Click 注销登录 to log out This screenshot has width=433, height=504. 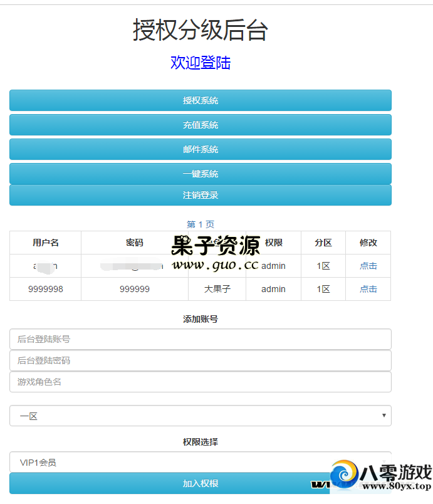[x=201, y=195]
